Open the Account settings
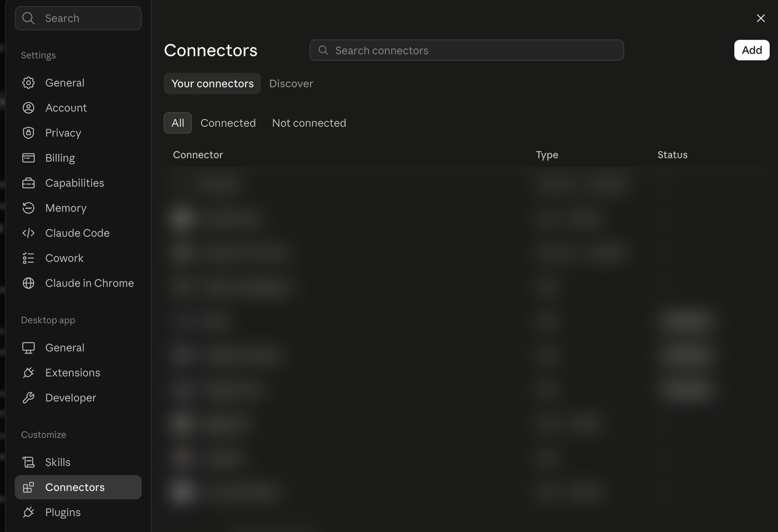Viewport: 778px width, 532px height. (x=78, y=108)
